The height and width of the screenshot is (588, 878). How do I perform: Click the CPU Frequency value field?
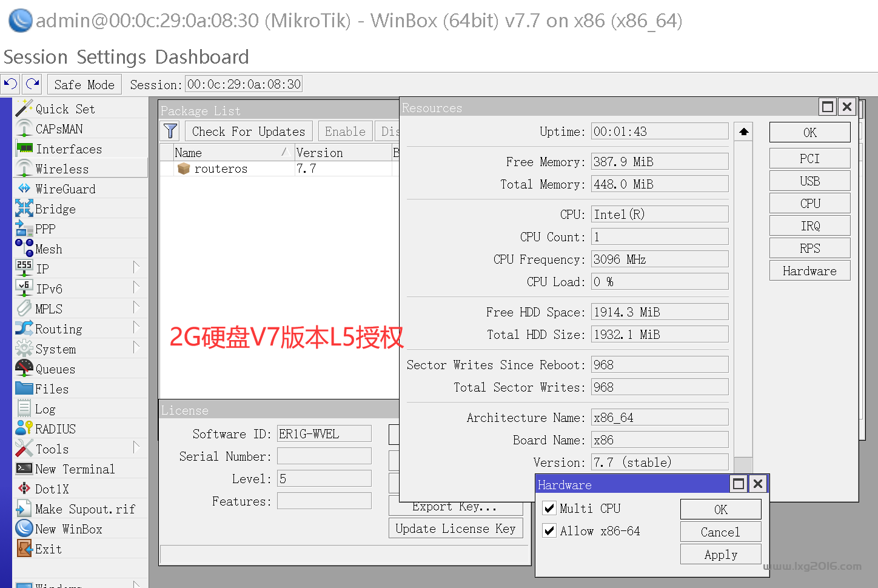(660, 259)
